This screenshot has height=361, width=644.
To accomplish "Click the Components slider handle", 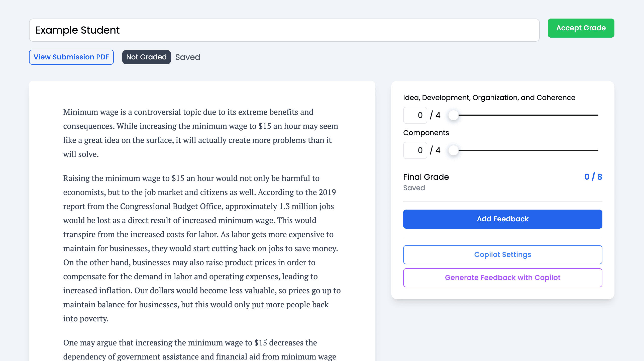I will pos(454,151).
